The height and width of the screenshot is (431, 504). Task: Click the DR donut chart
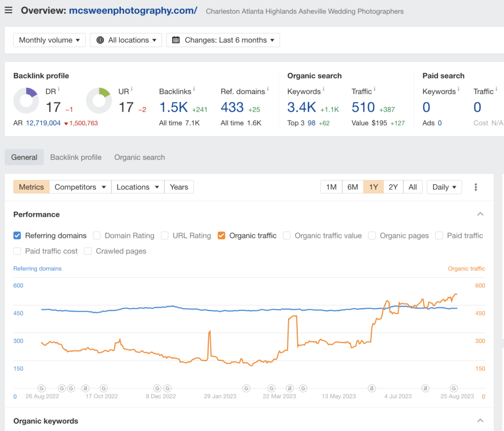pos(26,100)
